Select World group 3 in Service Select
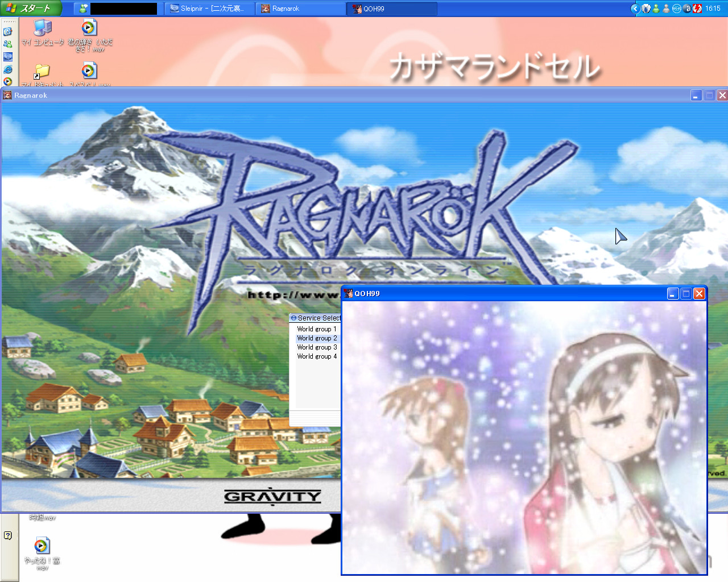The height and width of the screenshot is (582, 728). tap(317, 347)
